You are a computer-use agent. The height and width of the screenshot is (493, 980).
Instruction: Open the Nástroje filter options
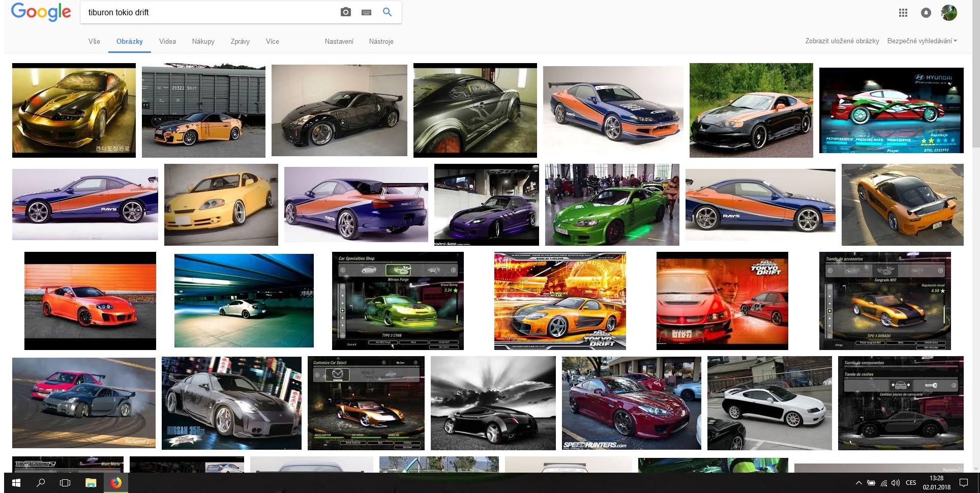[x=381, y=42]
